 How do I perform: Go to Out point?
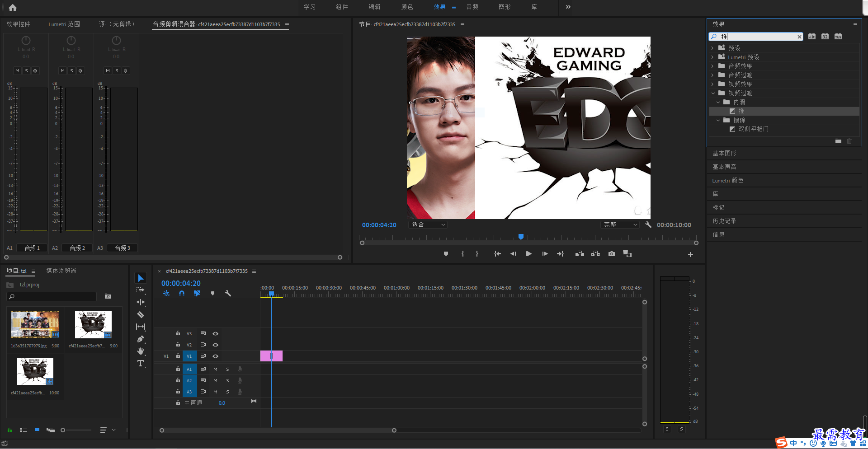(x=560, y=254)
